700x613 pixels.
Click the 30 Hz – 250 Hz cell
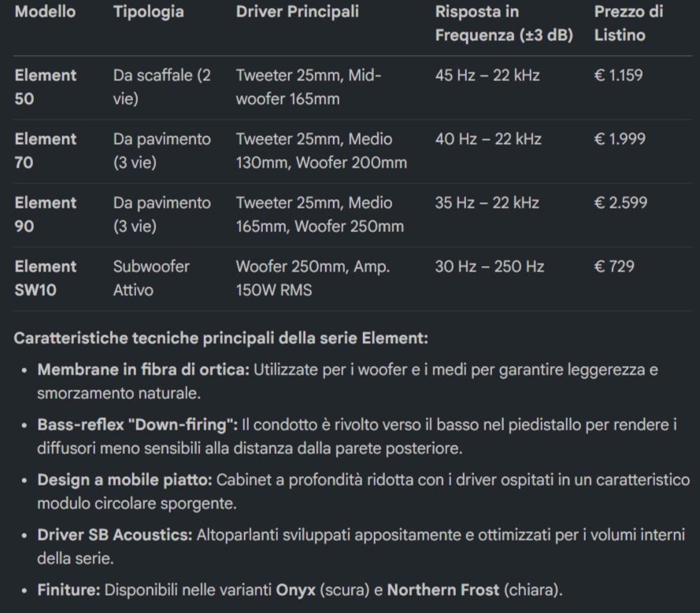[490, 266]
